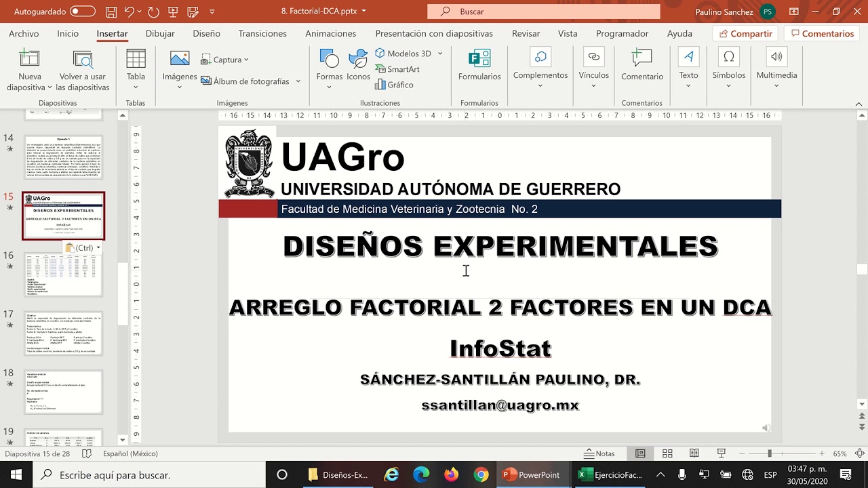868x488 pixels.
Task: Open the Texto menu
Action: 689,69
